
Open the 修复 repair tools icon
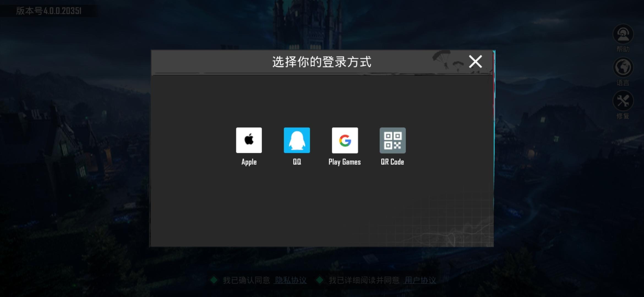pos(623,101)
